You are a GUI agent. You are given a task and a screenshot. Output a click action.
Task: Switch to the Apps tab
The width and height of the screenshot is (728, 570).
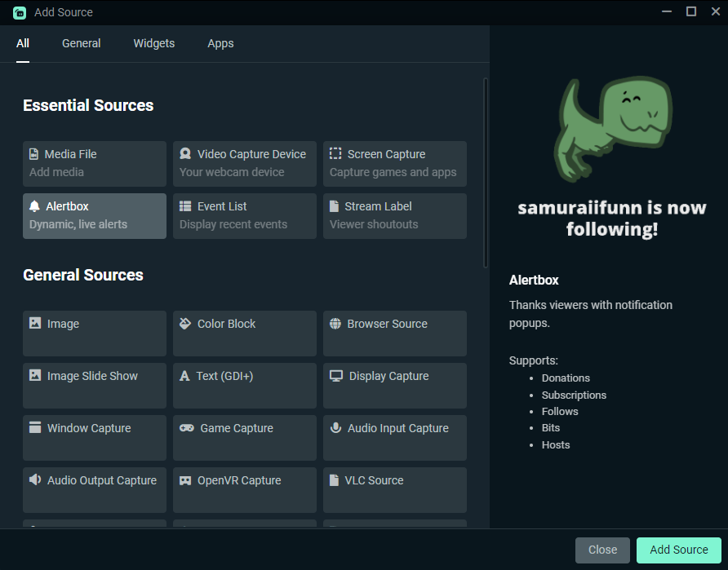[220, 43]
